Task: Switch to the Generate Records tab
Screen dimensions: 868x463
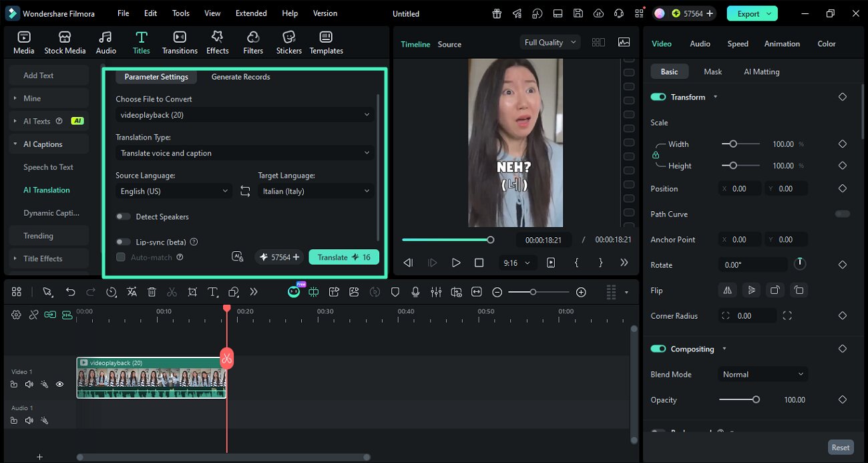Action: pyautogui.click(x=240, y=77)
